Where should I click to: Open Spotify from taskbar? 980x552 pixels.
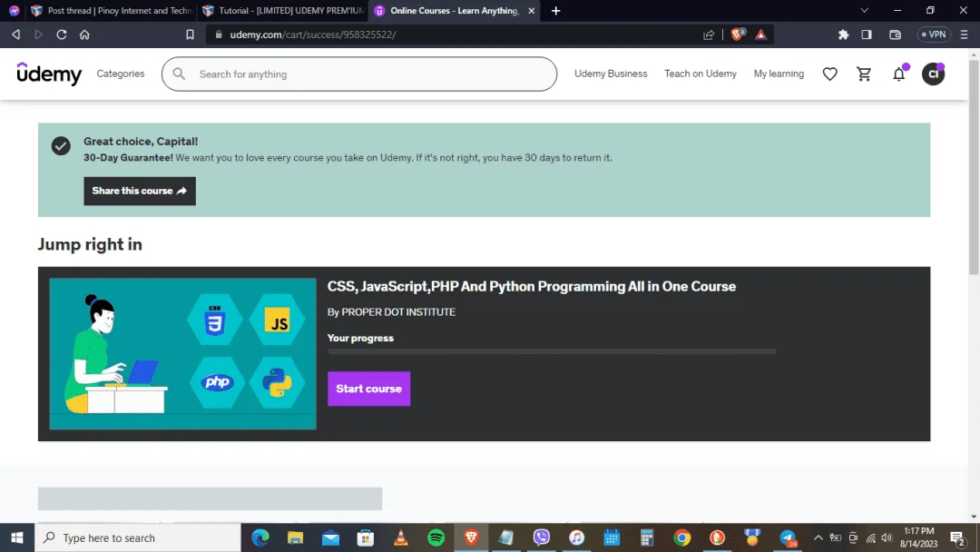[x=436, y=537]
